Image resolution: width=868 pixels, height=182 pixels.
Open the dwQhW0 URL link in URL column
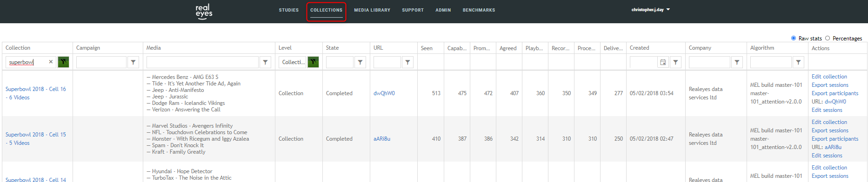pyautogui.click(x=384, y=93)
